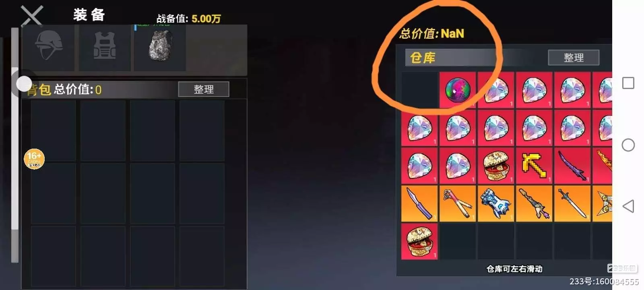The width and height of the screenshot is (644, 290).
Task: Select the silver longsword on the orange tile
Action: coord(572,203)
